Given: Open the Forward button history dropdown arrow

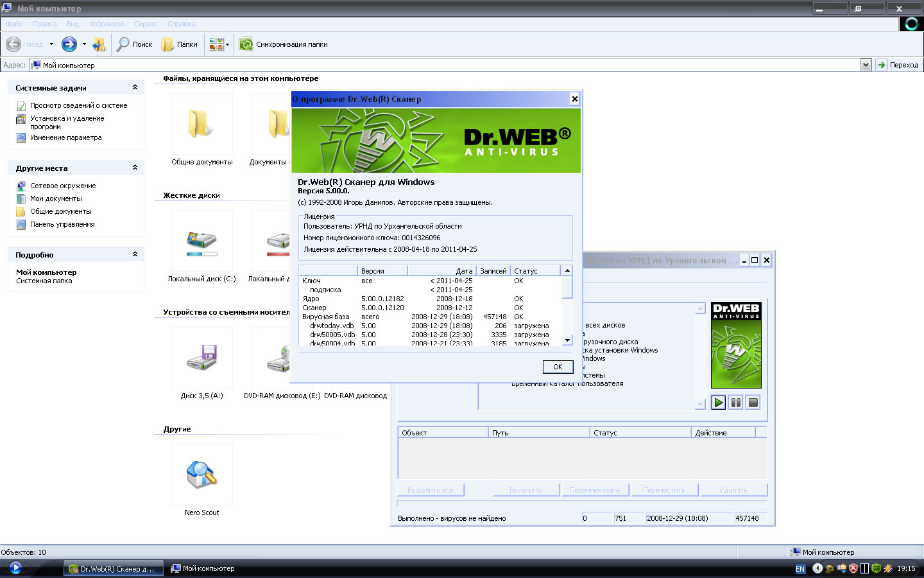Looking at the screenshot, I should [x=84, y=44].
